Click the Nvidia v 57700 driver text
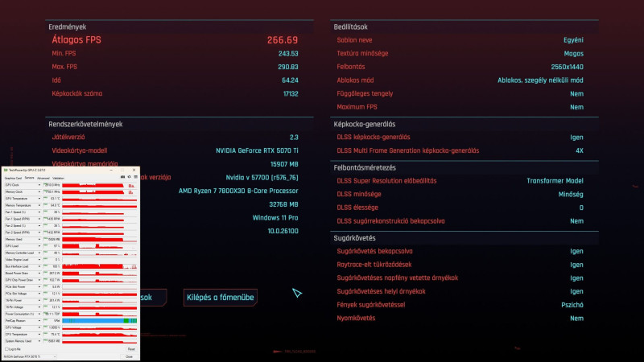 (x=262, y=177)
